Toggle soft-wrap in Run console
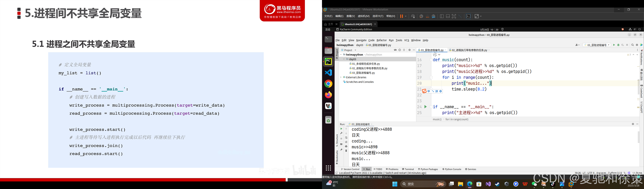The image size is (644, 189). pos(346,138)
